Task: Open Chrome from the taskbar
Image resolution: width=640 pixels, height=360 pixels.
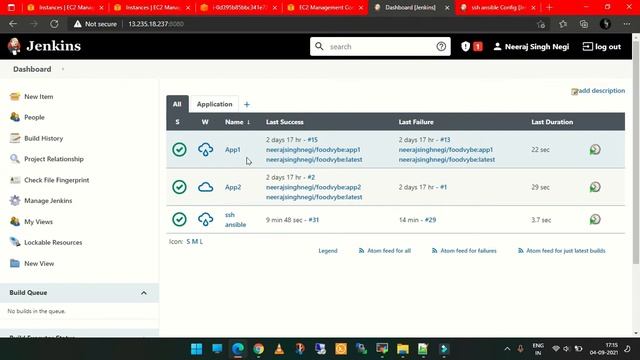Action: [258, 349]
